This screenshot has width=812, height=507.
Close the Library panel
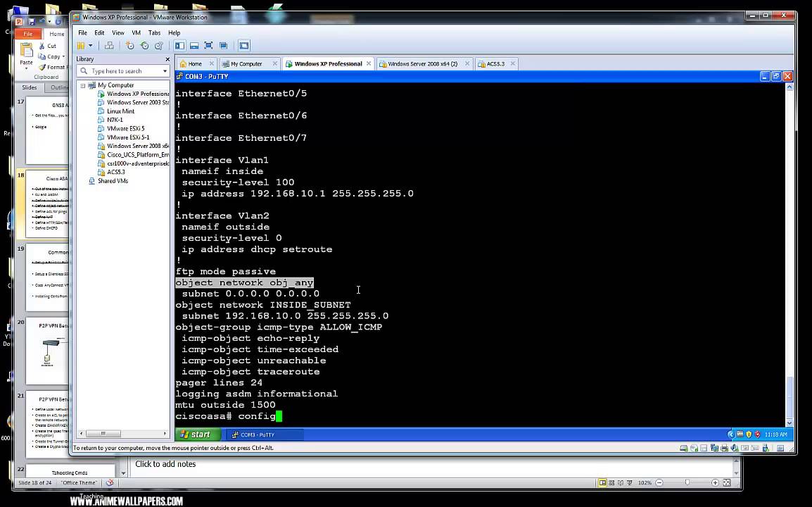167,59
